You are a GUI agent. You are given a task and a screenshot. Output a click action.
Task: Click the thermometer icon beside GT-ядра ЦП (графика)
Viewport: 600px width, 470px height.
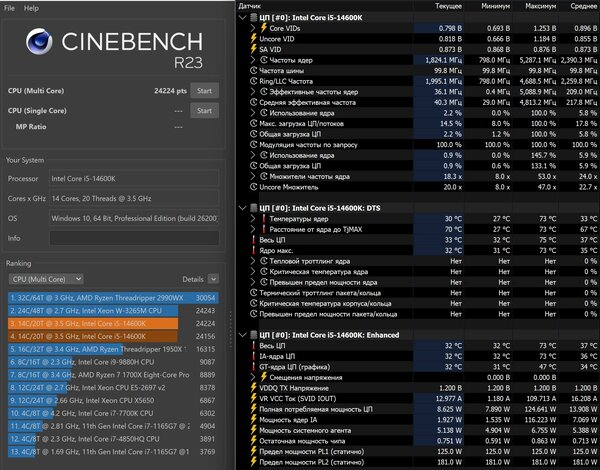point(253,367)
